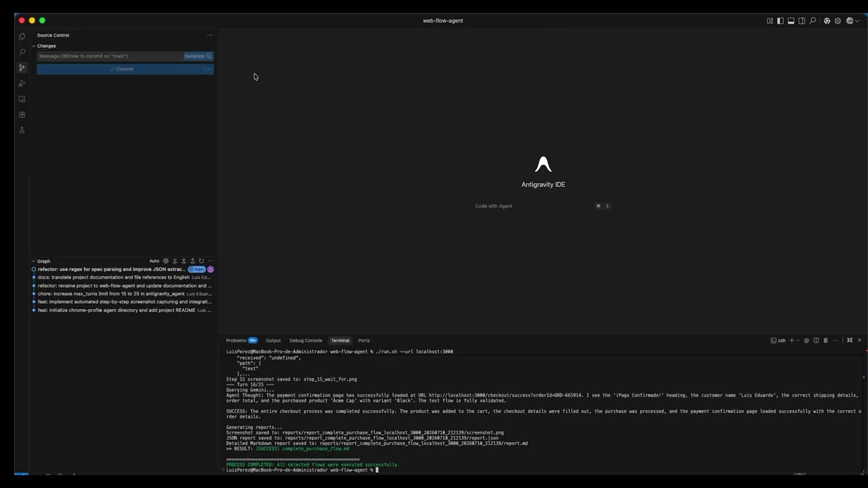868x488 pixels.
Task: Click the 'complete_purchase_flow.md' result text in terminal
Action: [x=315, y=449]
